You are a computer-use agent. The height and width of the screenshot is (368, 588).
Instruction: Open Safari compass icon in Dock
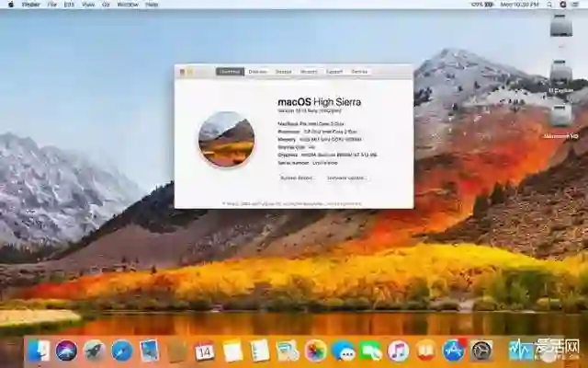coord(122,351)
